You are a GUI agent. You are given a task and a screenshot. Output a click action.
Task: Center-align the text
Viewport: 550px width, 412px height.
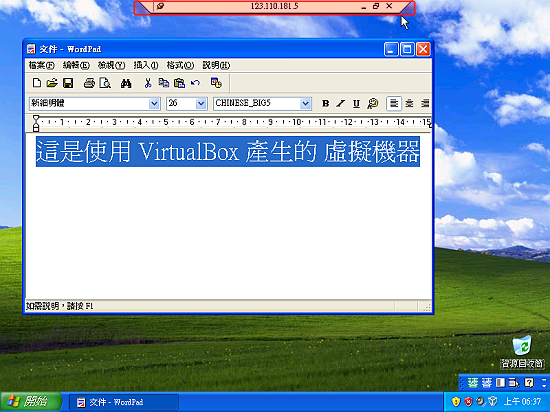(409, 103)
